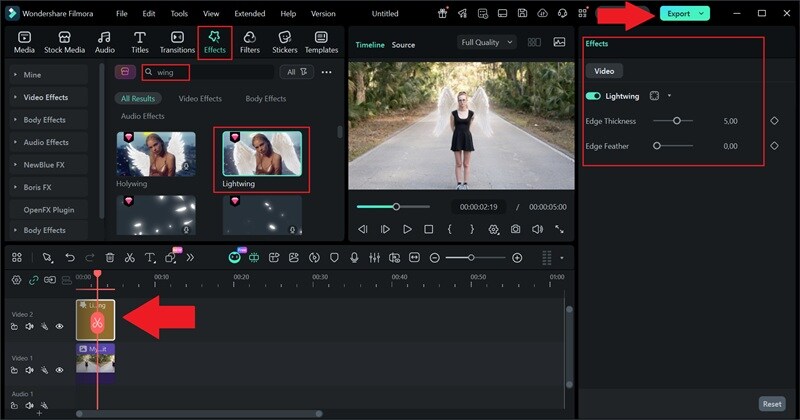Record voiceover with microphone icon
Screen dimensions: 800x420
tap(354, 258)
